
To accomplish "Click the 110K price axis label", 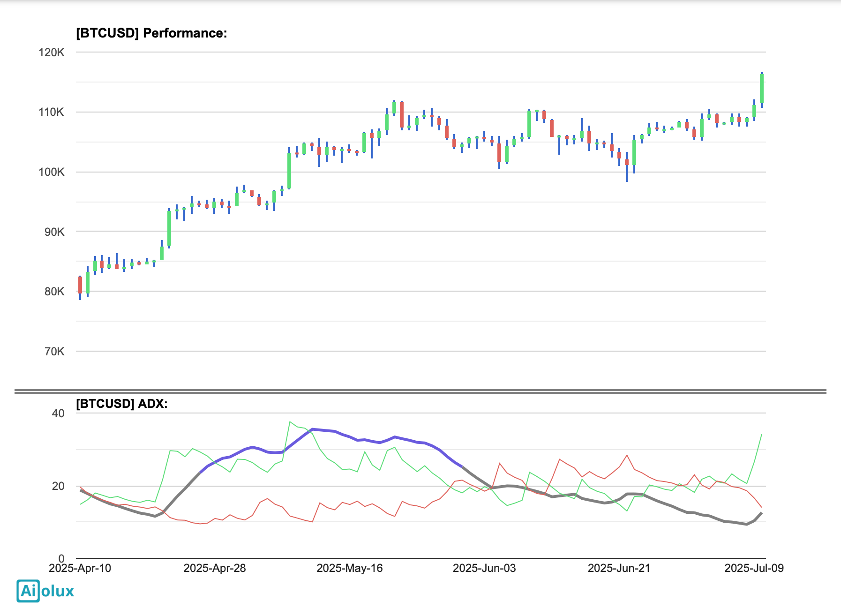I will tap(52, 112).
